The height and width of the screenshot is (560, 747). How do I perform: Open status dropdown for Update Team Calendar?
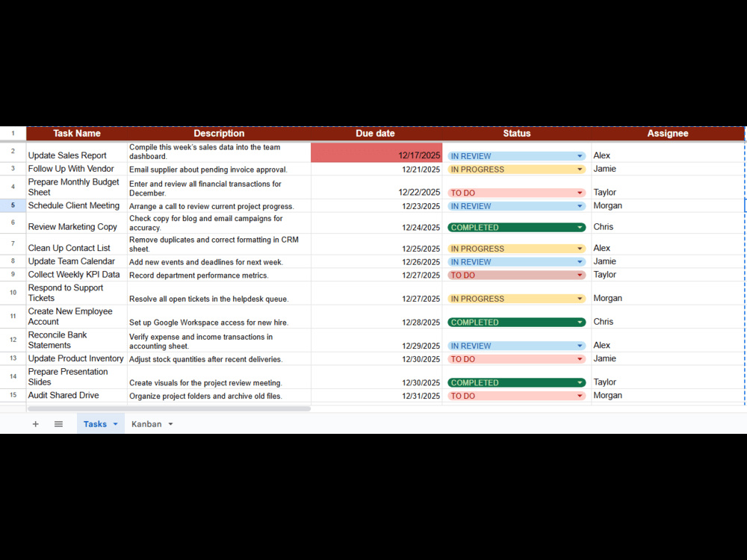(580, 262)
